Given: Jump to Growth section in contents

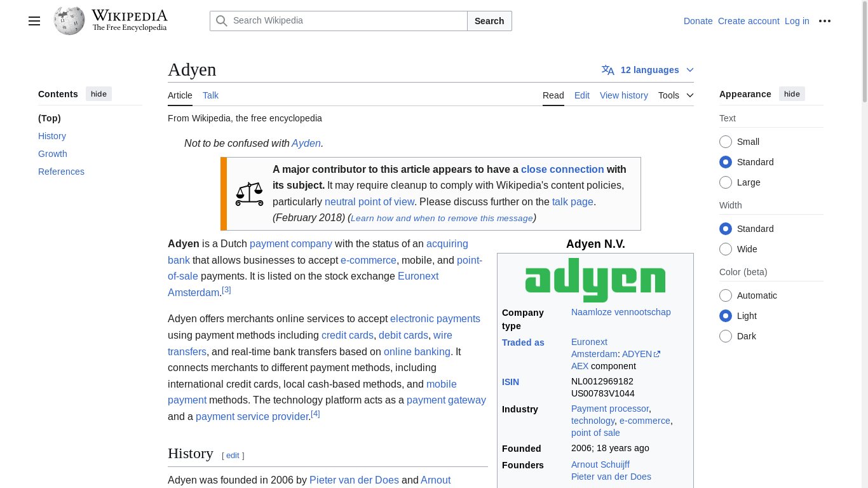Looking at the screenshot, I should [x=53, y=154].
